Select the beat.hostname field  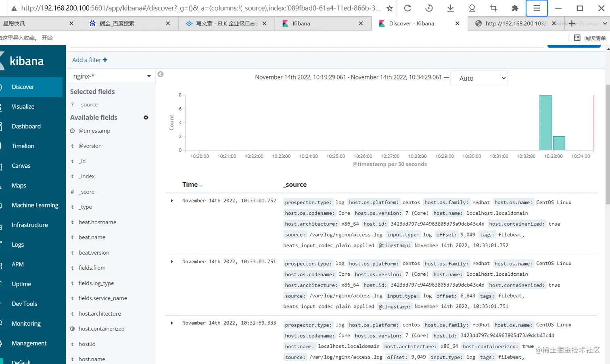coord(97,223)
